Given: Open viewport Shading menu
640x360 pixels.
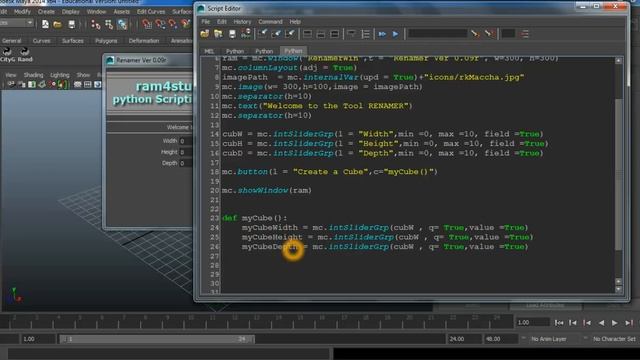Looking at the screenshot, I should point(33,75).
